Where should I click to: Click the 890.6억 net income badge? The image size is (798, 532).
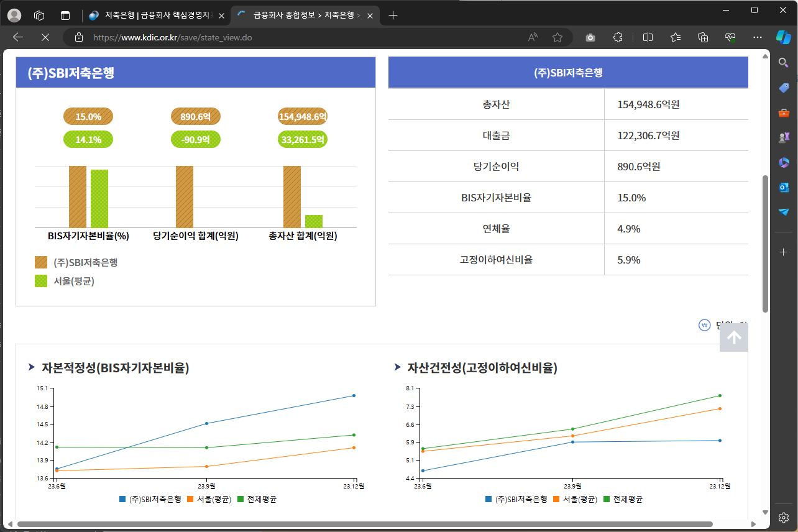click(x=196, y=117)
